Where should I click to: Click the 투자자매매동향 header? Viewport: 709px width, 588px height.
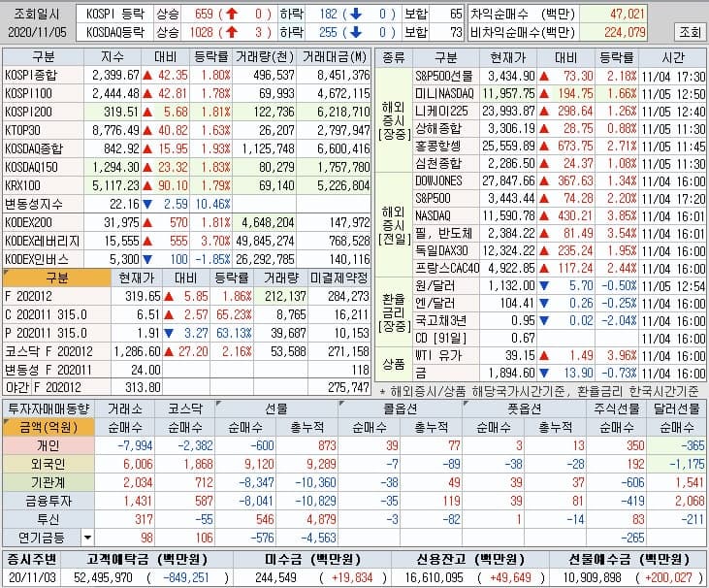(x=48, y=408)
